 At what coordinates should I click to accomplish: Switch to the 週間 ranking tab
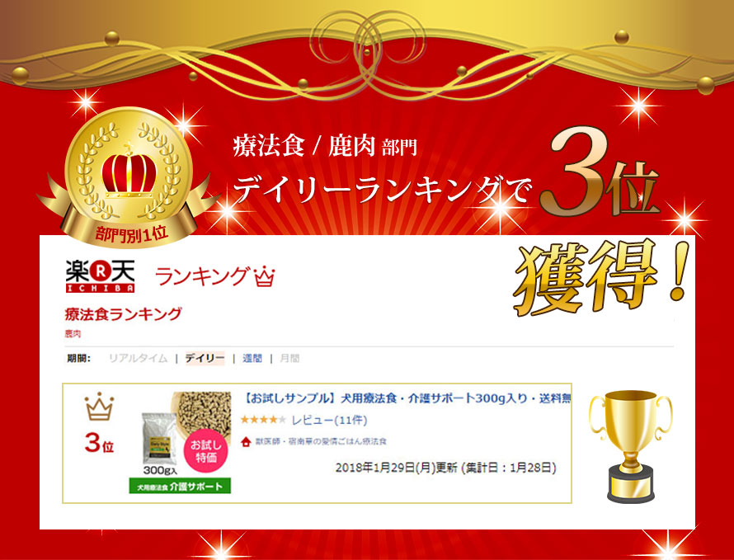(252, 359)
